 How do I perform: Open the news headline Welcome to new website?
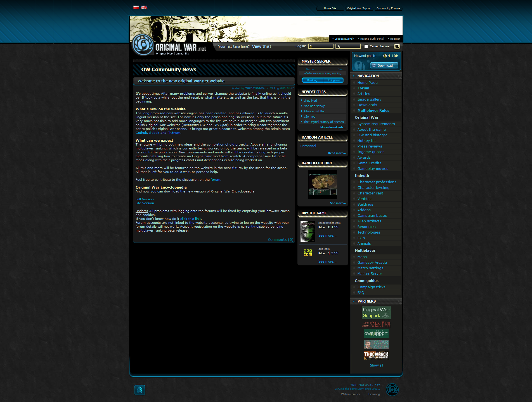181,81
